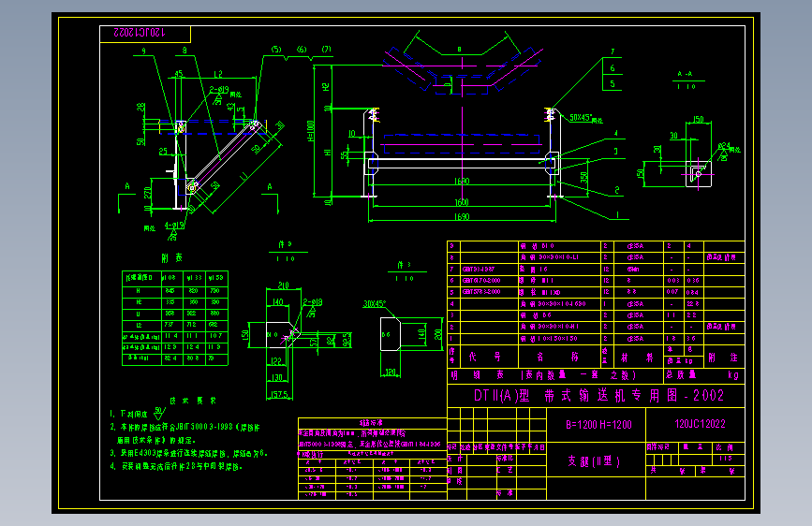Click the '1600' width dimension
The image size is (812, 526).
(462, 202)
